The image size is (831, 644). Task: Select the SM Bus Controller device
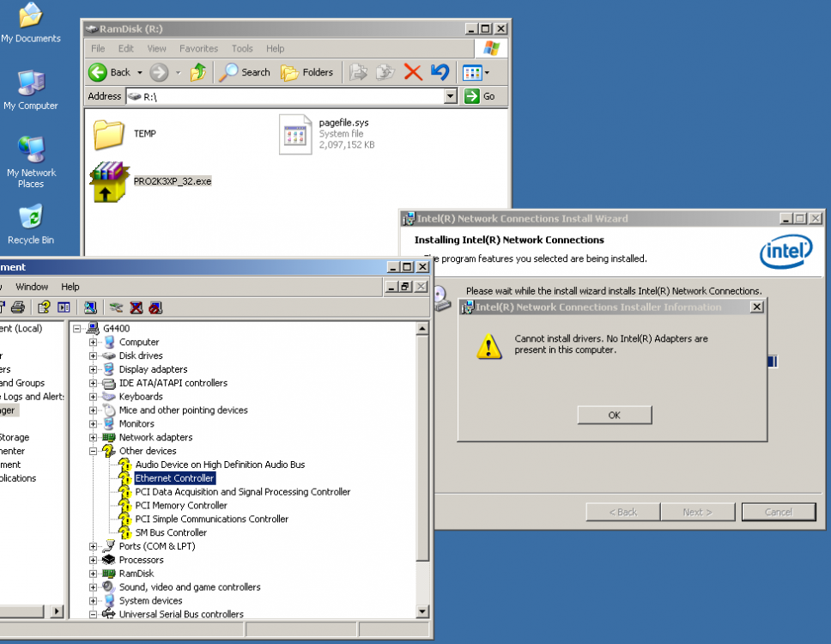tap(171, 533)
